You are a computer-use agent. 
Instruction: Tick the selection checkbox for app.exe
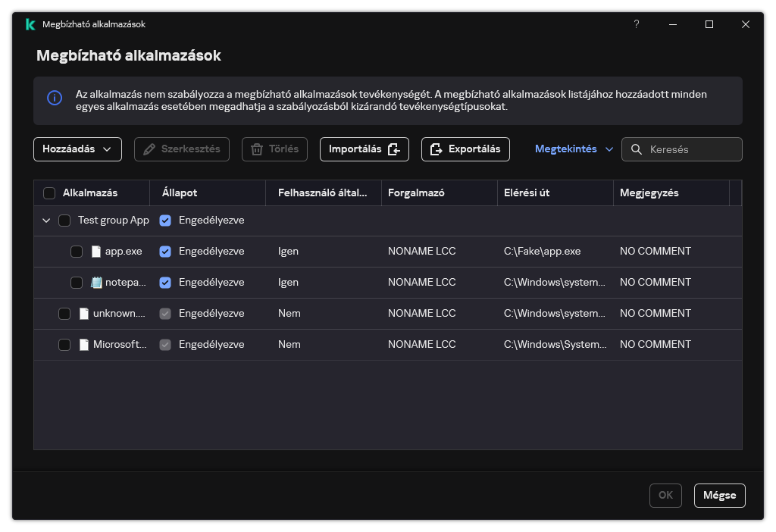coord(77,252)
